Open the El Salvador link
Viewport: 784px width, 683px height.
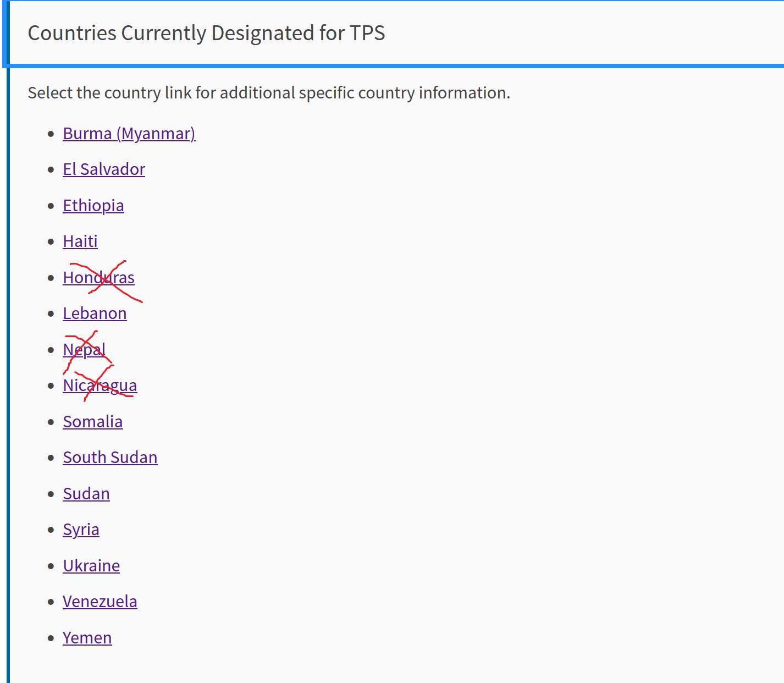tap(104, 169)
